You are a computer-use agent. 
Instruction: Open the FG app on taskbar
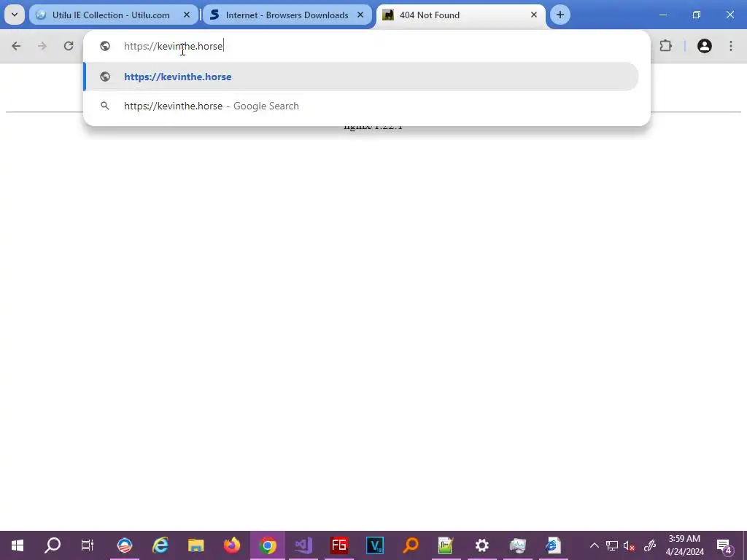point(339,545)
